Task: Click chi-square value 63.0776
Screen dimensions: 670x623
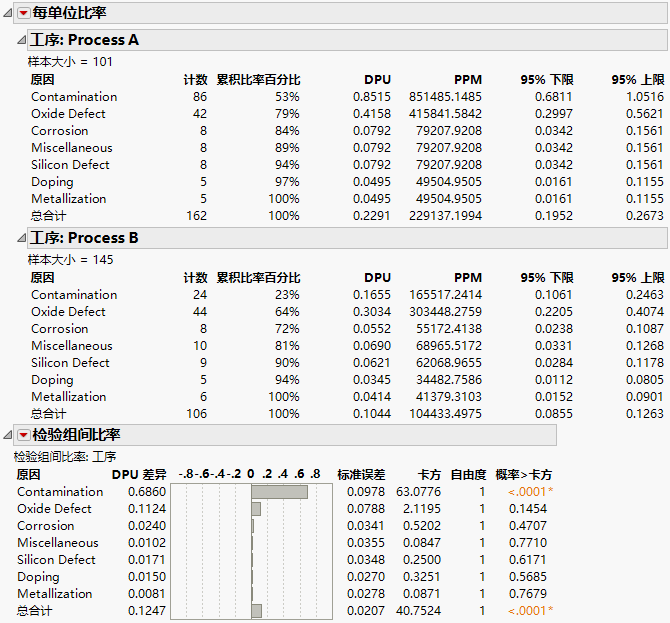Action: [418, 492]
